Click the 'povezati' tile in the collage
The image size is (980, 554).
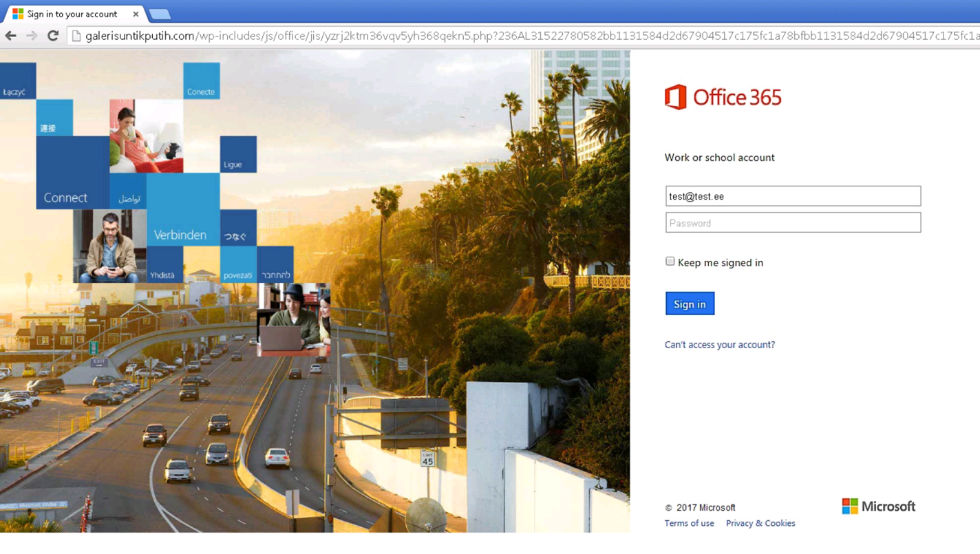[238, 264]
